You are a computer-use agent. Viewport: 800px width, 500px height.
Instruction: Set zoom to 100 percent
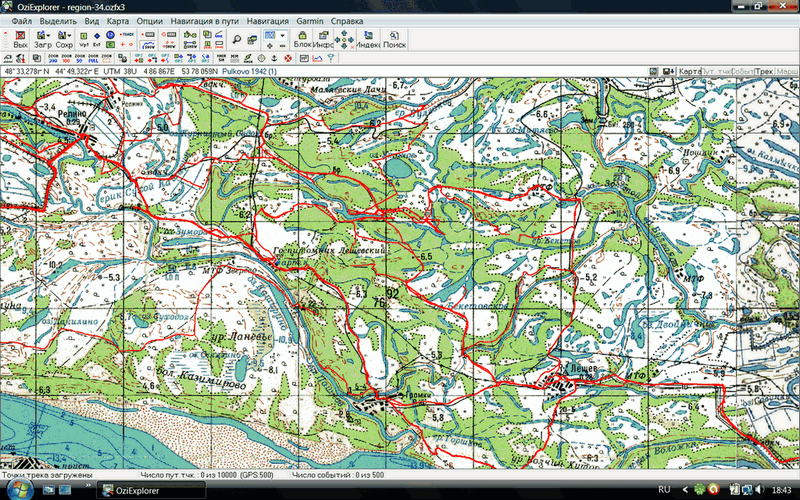pyautogui.click(x=66, y=58)
